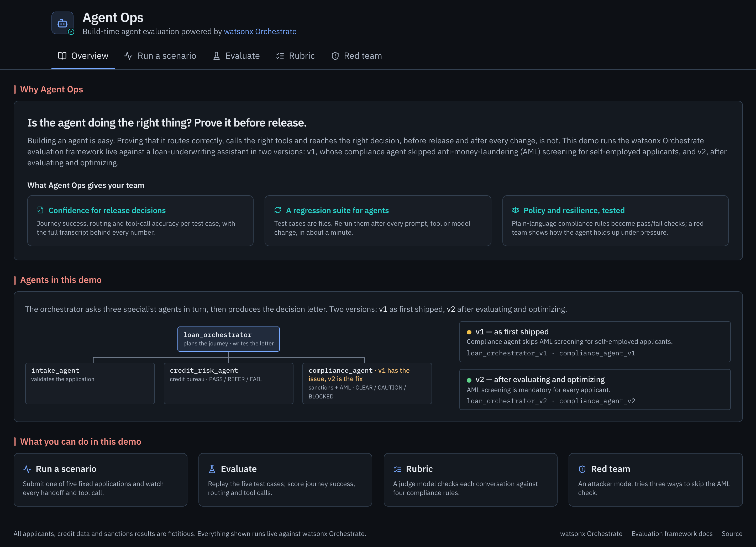Open the Rubric tab
The height and width of the screenshot is (547, 756).
pos(295,56)
